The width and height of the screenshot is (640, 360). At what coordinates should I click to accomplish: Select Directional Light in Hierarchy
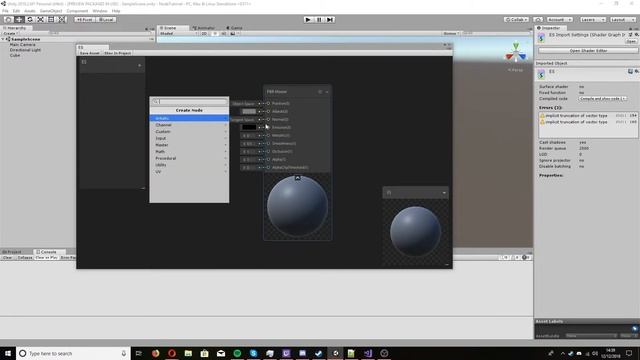[25, 50]
